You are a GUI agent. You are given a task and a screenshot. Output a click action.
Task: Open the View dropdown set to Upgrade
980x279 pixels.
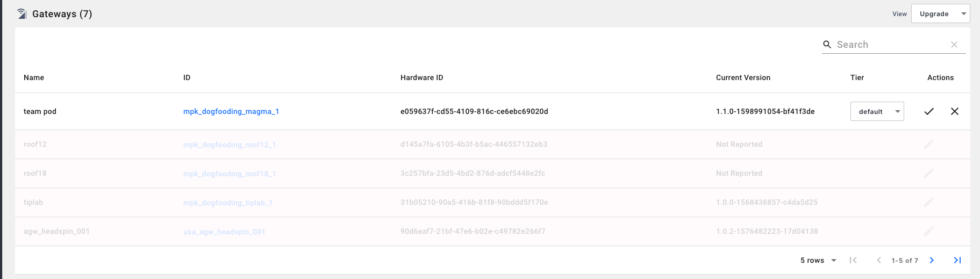pos(940,14)
